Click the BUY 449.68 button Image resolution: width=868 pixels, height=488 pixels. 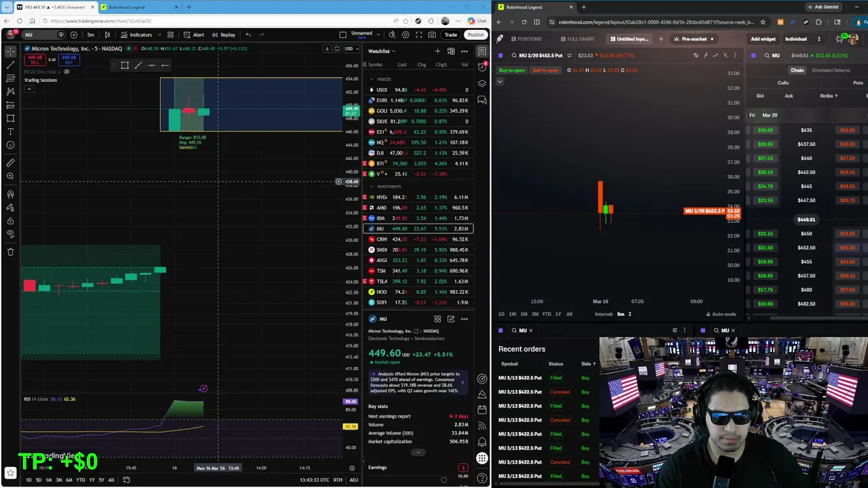[x=69, y=60]
